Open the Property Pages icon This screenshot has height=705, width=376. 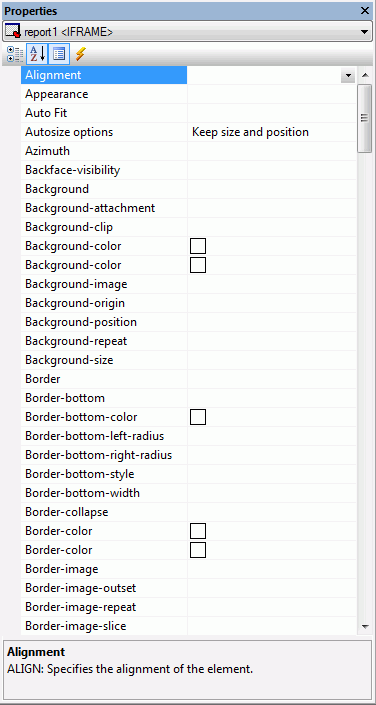pos(59,54)
